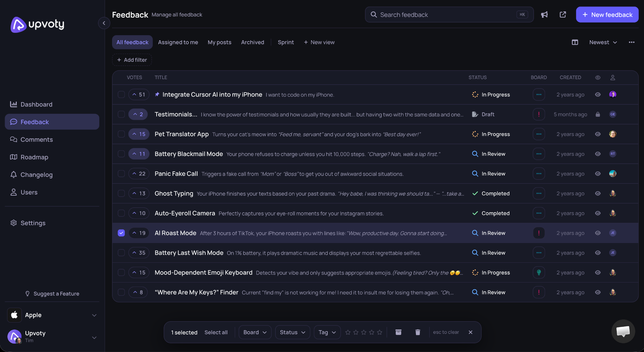Expand the Apple company switcher
The width and height of the screenshot is (644, 352).
[x=94, y=315]
